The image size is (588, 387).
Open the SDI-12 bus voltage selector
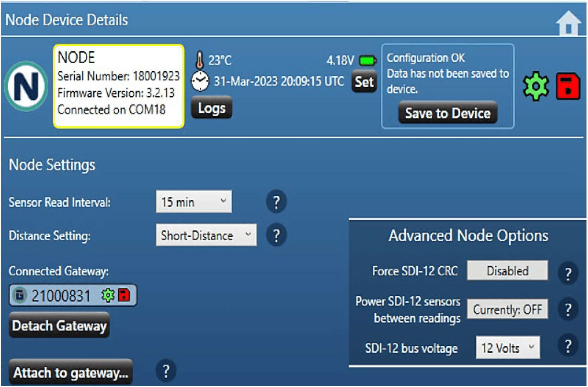click(x=508, y=347)
